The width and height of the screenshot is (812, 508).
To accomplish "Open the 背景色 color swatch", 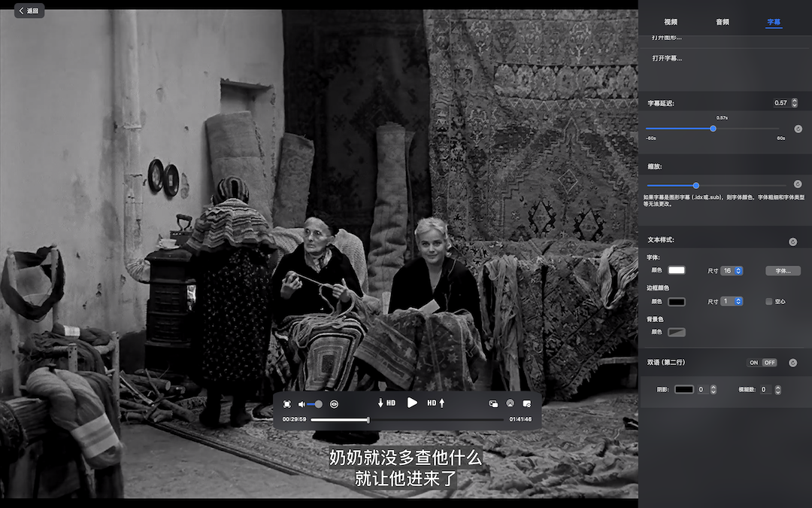I will point(677,333).
